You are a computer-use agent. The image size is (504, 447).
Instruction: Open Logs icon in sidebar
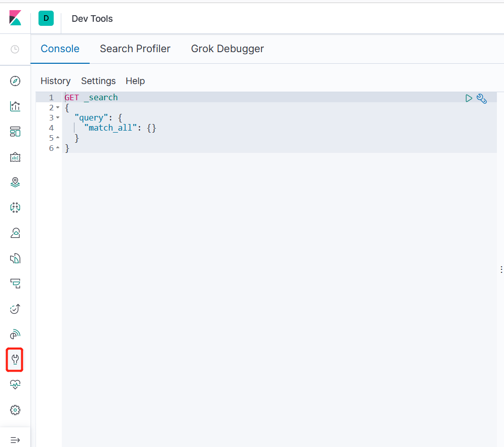click(15, 258)
